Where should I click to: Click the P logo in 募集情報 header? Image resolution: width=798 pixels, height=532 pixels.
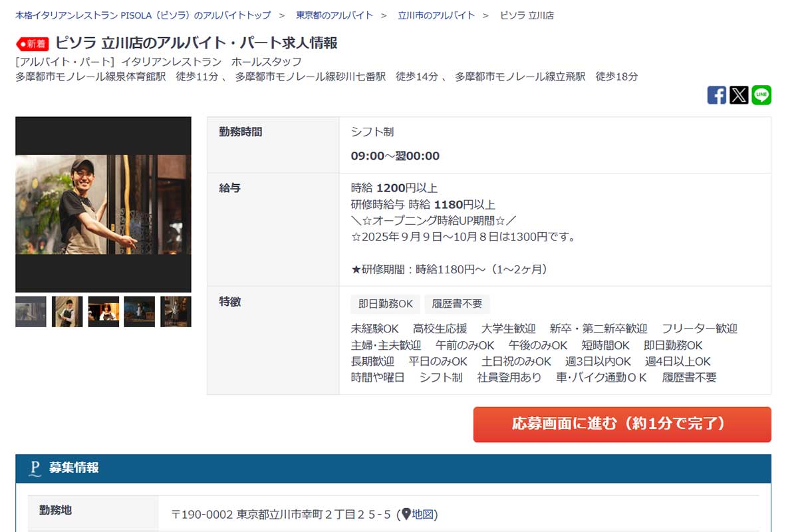pos(35,469)
